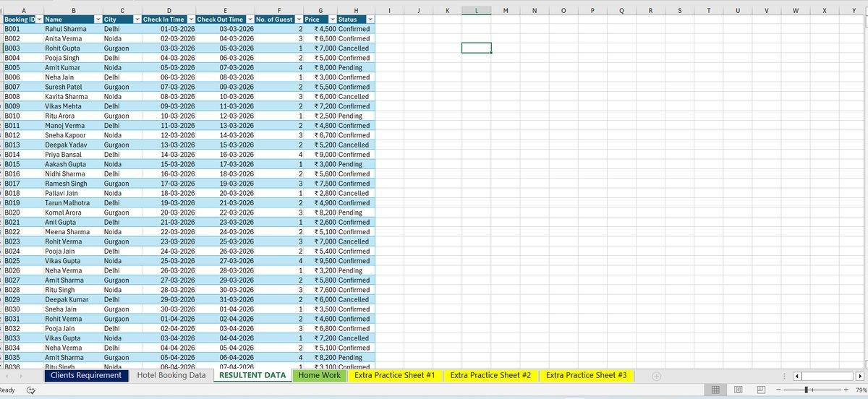Click the Ready status bar indicator
Screen dimensions: 868x399
7,390
